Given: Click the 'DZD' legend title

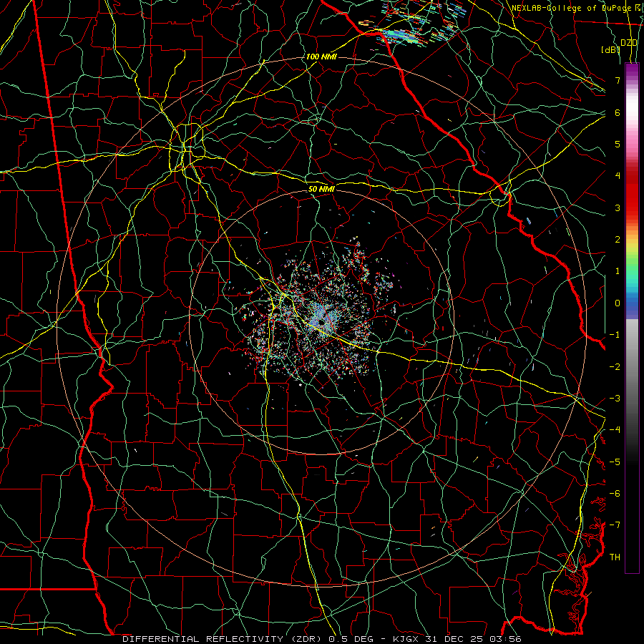Looking at the screenshot, I should [x=628, y=42].
